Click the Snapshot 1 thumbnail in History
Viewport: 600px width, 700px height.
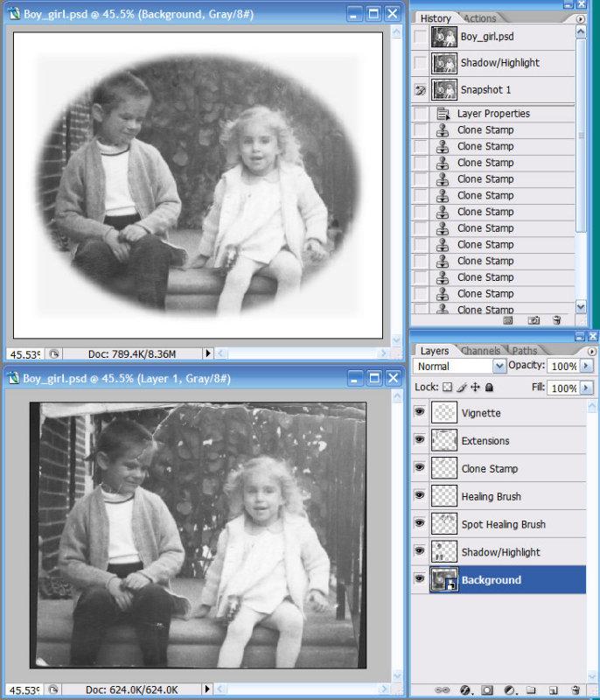click(443, 90)
